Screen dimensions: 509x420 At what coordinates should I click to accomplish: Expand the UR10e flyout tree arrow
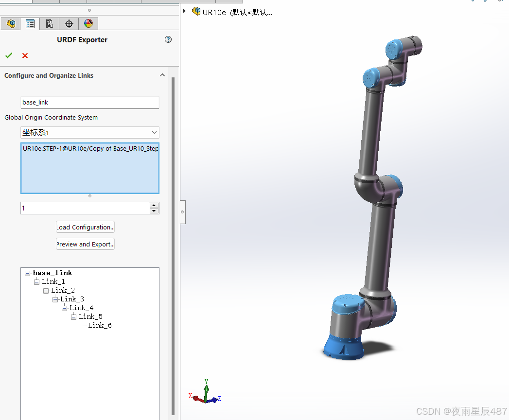[184, 11]
